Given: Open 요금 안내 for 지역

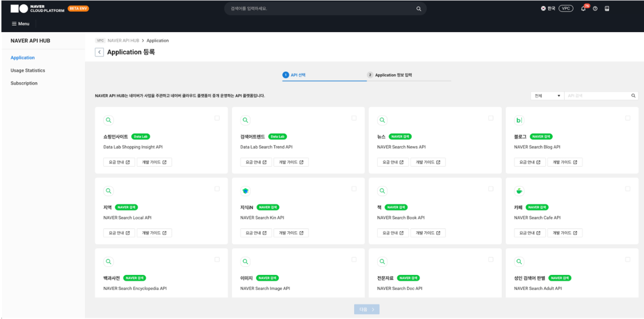Looking at the screenshot, I should [x=119, y=233].
